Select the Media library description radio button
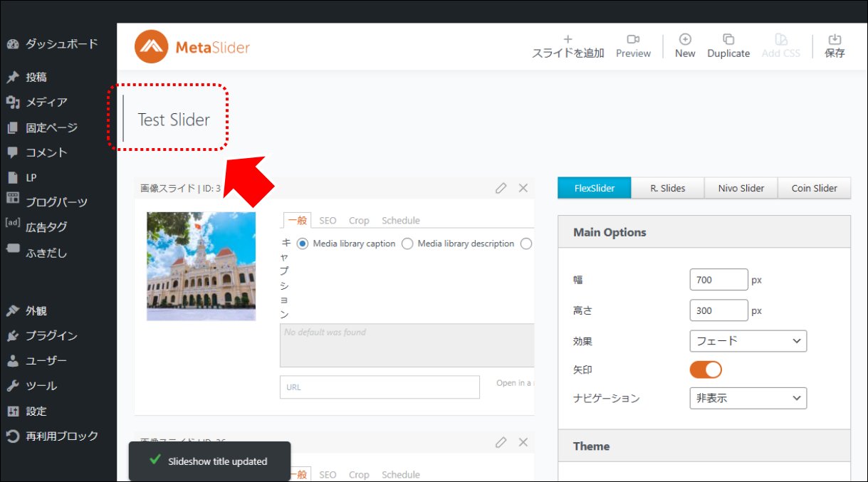The image size is (868, 482). [407, 243]
